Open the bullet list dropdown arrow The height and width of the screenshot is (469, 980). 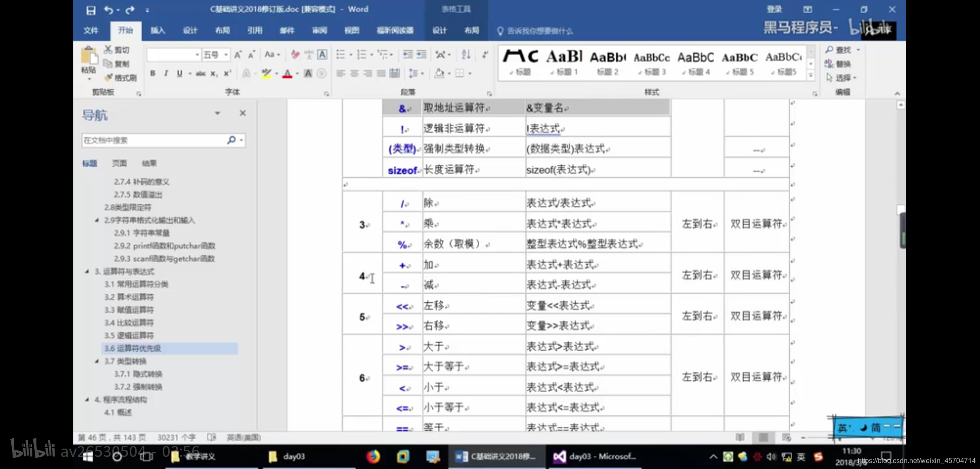point(351,55)
